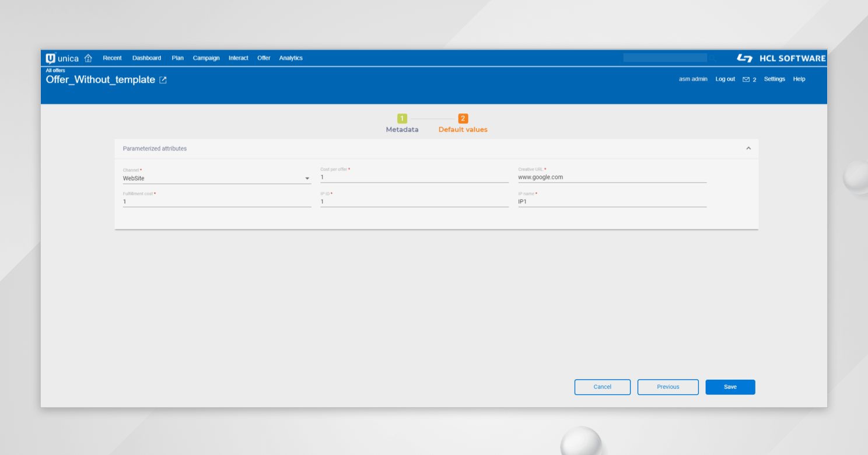This screenshot has width=868, height=455.
Task: Collapse the Parameterized attributes section
Action: coord(748,148)
